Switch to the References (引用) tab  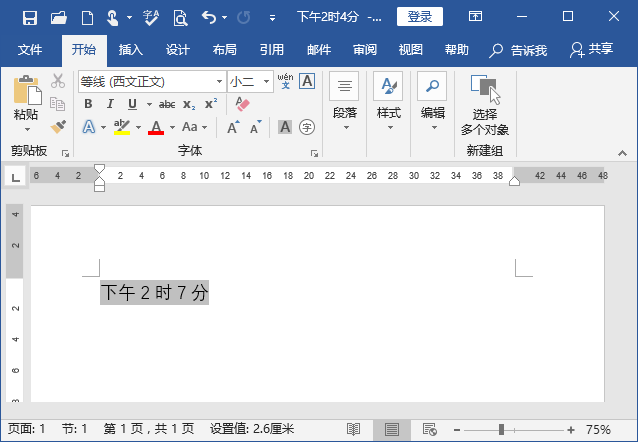click(272, 50)
